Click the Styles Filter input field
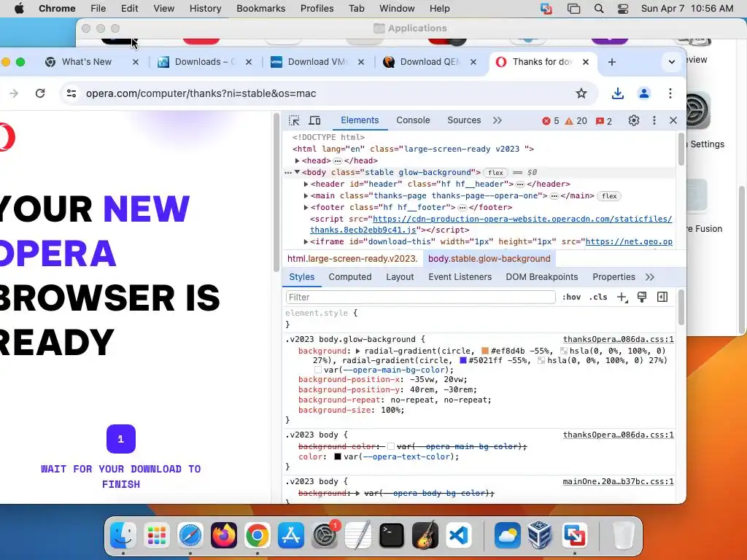This screenshot has width=747, height=560. 421,297
